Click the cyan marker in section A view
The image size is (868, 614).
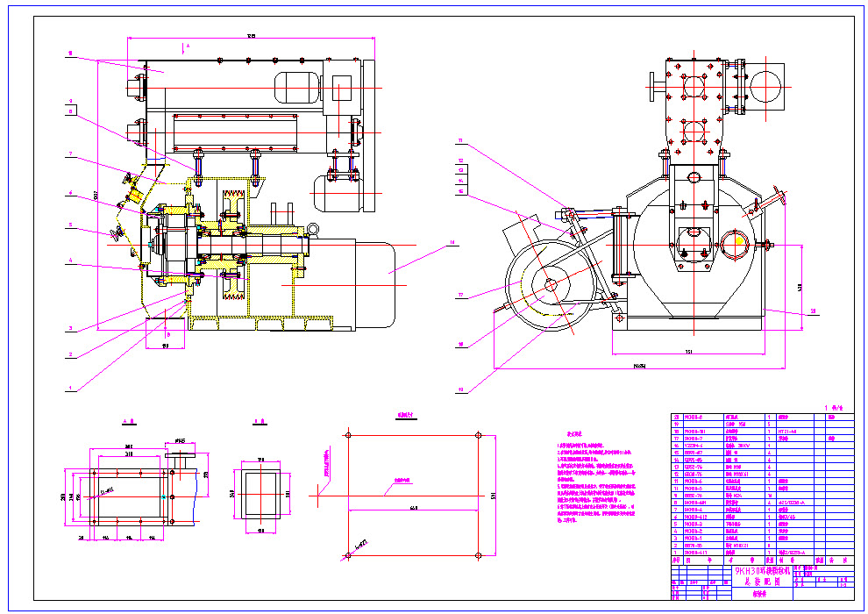pos(163,497)
